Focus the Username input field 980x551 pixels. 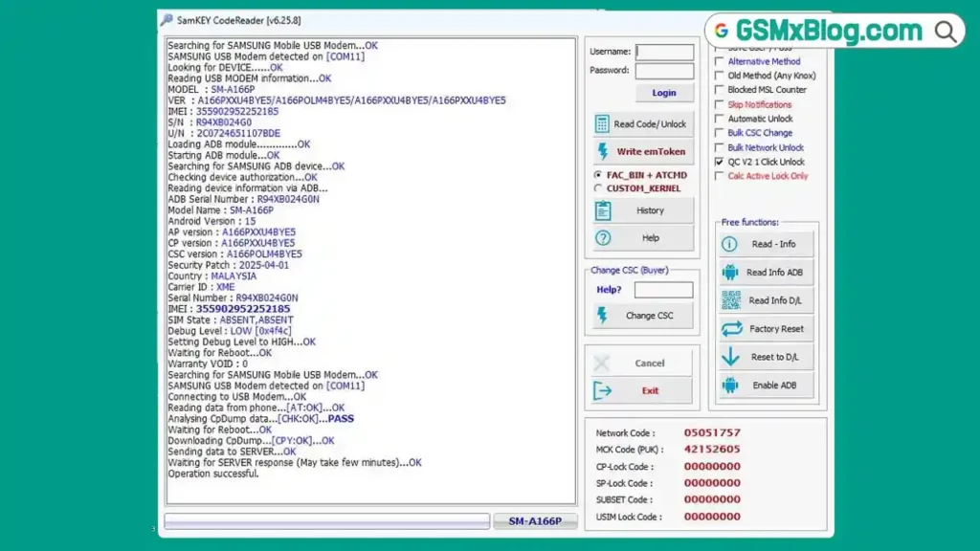pos(664,52)
